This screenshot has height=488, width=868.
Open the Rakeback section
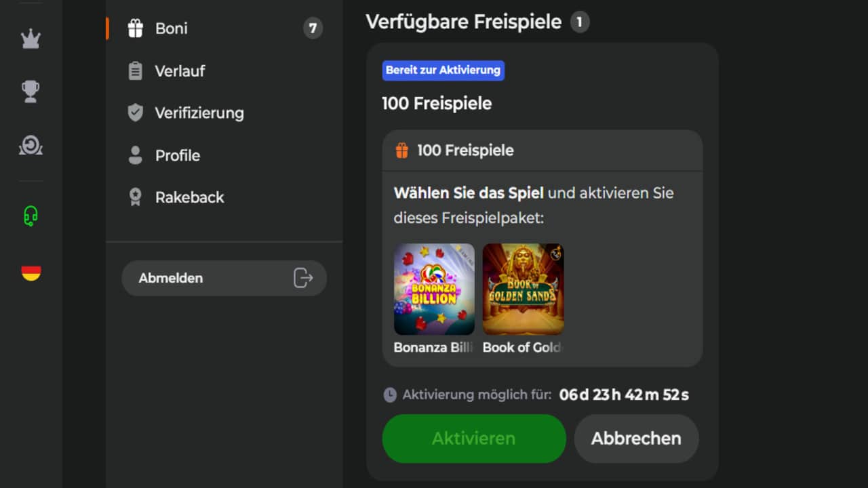click(x=189, y=197)
